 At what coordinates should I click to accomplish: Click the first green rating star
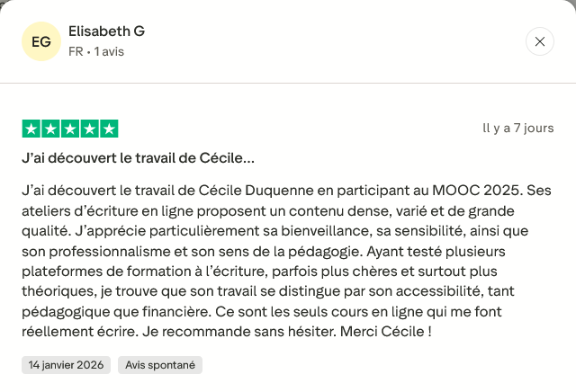[x=31, y=129]
